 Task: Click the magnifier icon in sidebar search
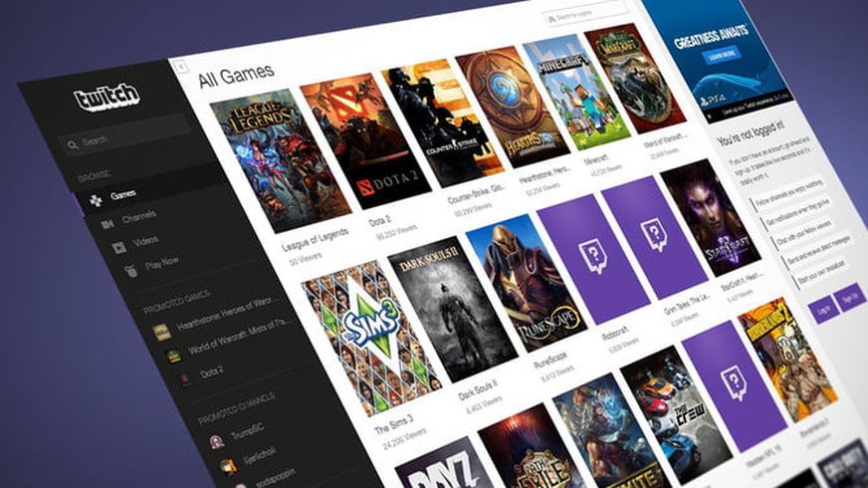tap(73, 144)
